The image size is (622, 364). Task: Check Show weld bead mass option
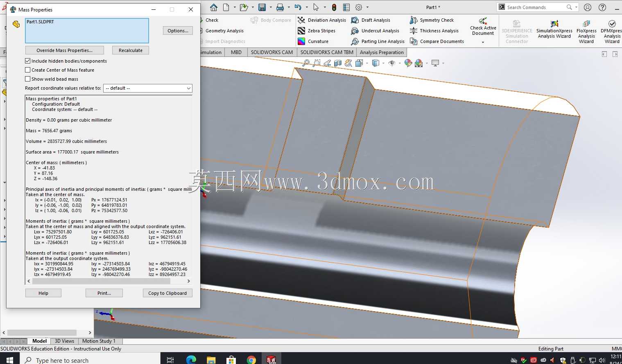pos(28,79)
